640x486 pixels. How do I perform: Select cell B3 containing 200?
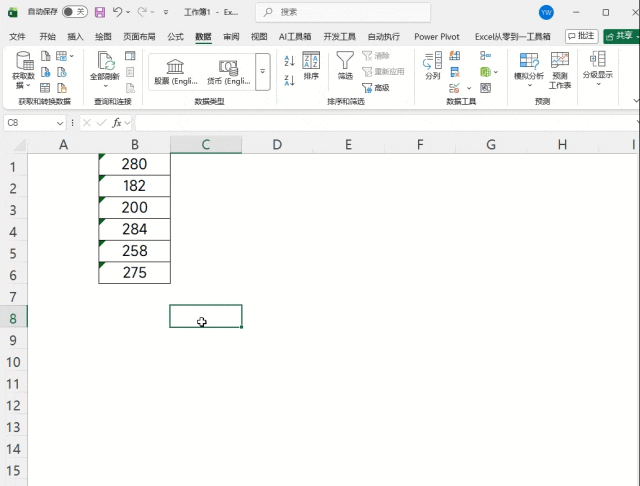click(x=135, y=207)
